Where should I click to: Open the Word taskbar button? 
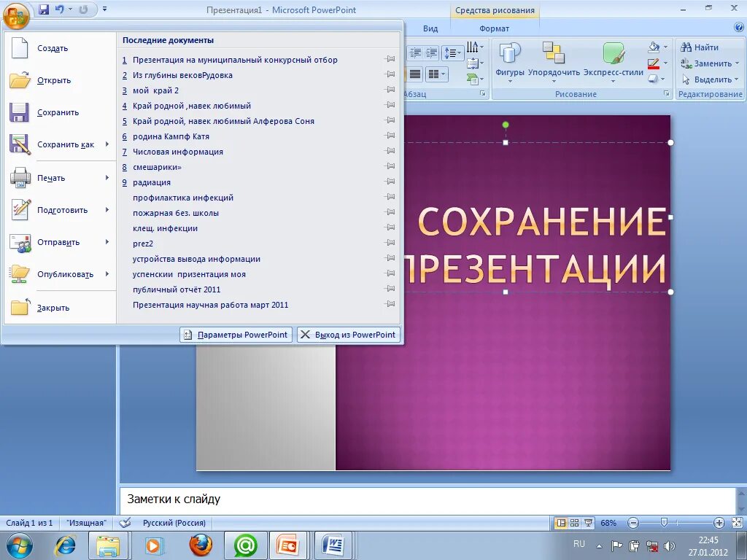pos(333,545)
